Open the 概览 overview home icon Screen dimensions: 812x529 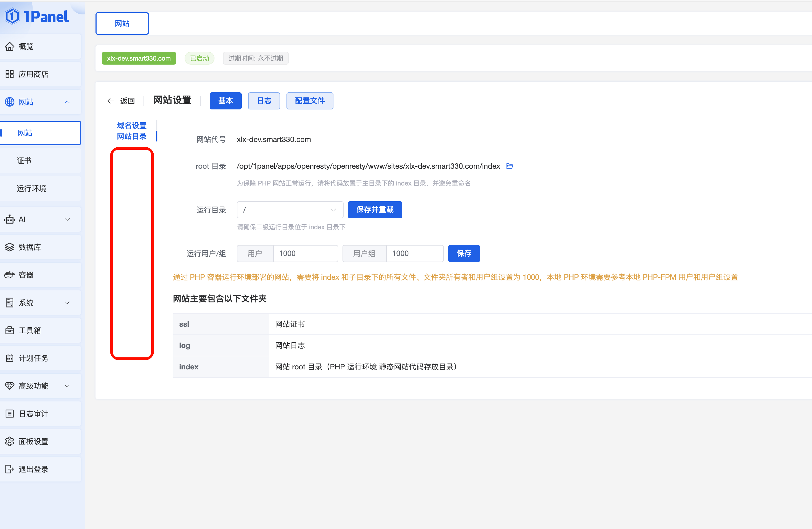pyautogui.click(x=10, y=46)
